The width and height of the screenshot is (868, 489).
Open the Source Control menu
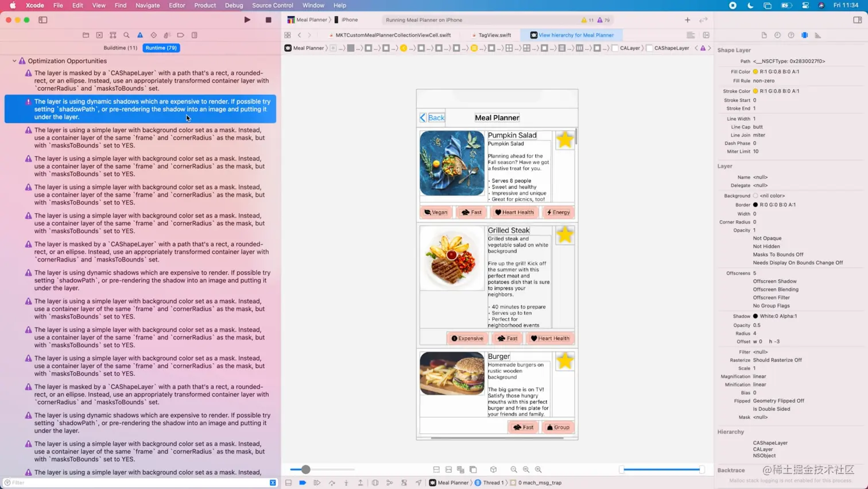pos(273,5)
